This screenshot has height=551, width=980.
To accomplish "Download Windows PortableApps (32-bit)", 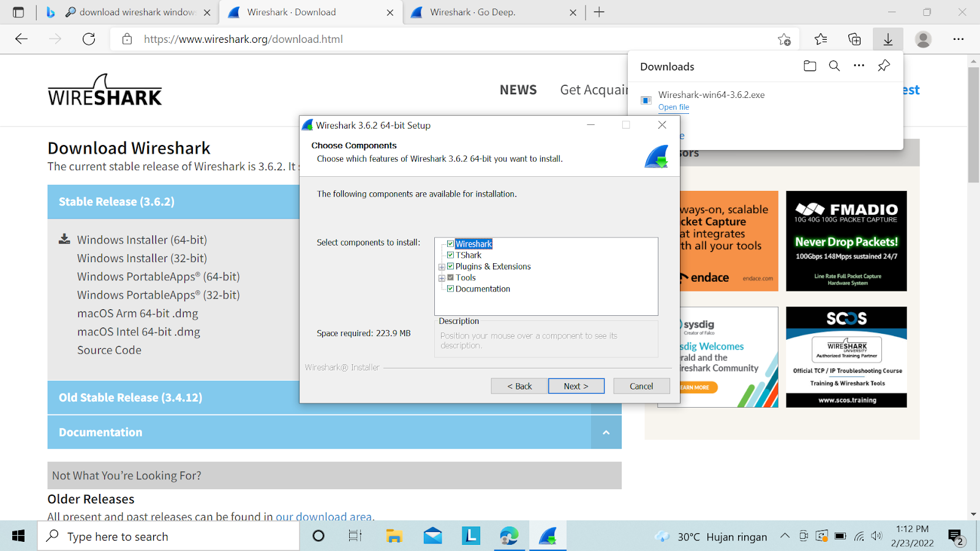I will tap(159, 295).
